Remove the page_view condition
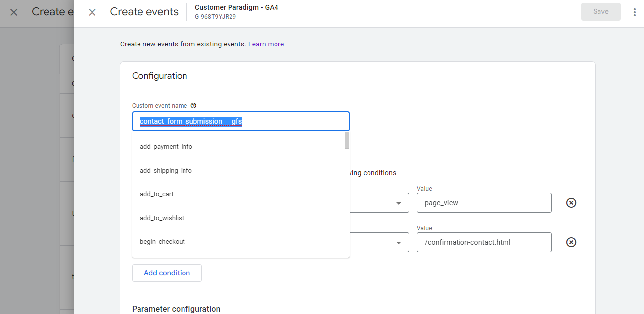 pos(571,203)
